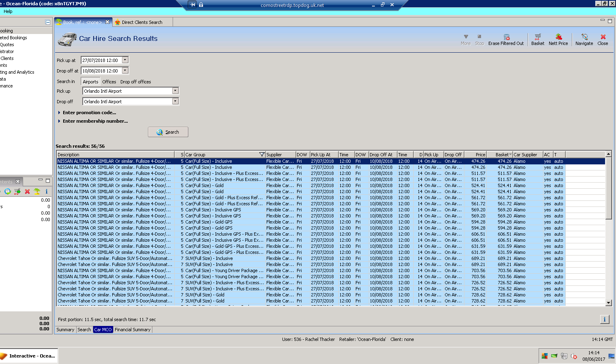Click the Search button
The width and height of the screenshot is (616, 364).
click(168, 132)
